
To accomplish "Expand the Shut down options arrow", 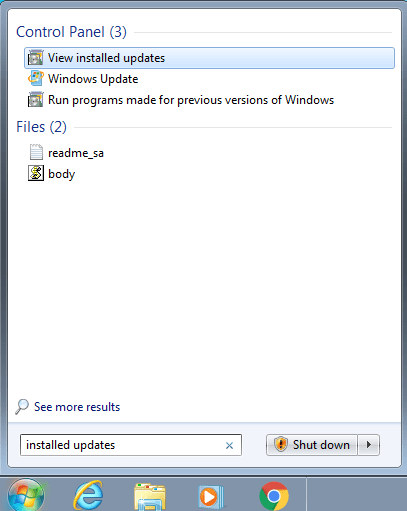I will [x=369, y=445].
